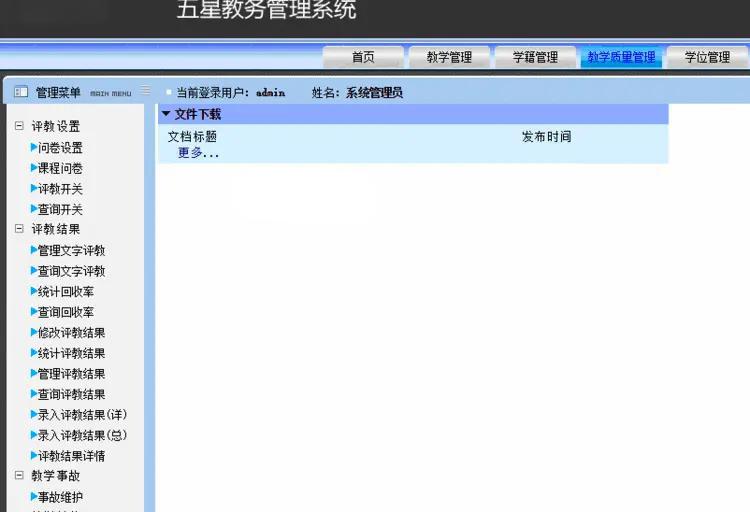The image size is (750, 512).
Task: Click the admin username text
Action: tap(270, 93)
